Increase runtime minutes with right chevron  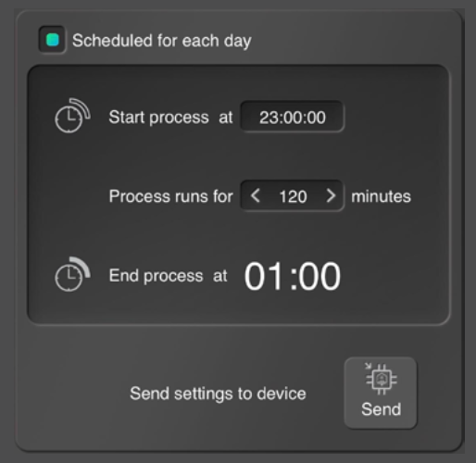pos(331,195)
